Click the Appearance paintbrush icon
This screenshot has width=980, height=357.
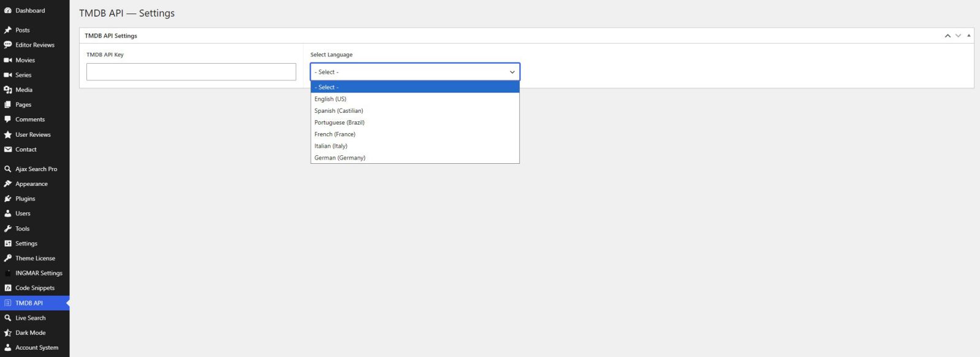tap(8, 184)
